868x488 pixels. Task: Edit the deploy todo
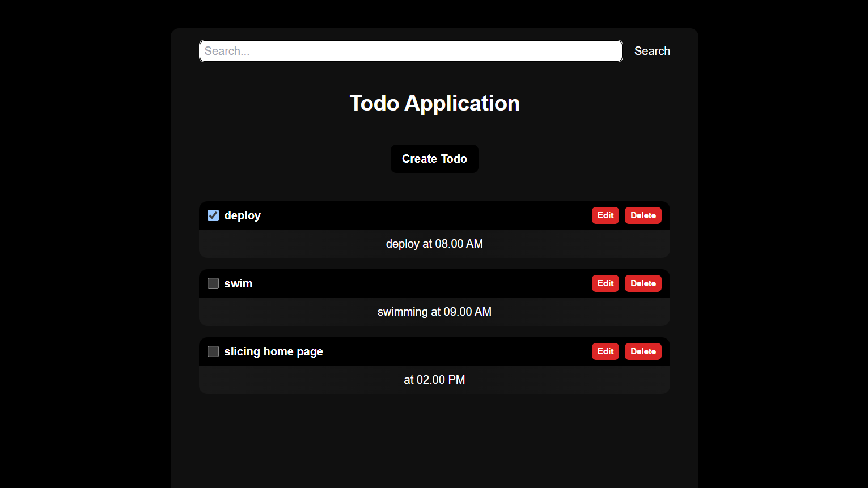pyautogui.click(x=605, y=215)
